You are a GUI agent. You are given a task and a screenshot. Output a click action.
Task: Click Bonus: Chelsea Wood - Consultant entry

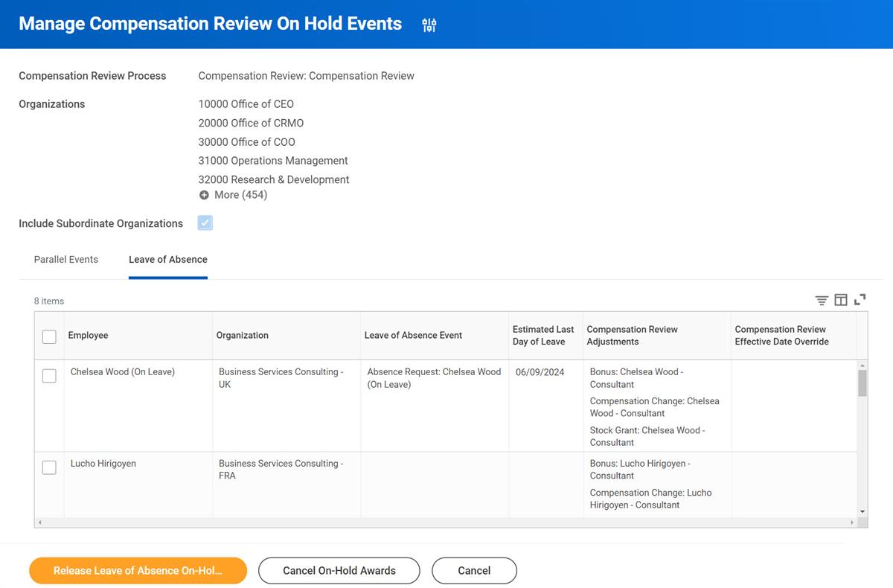click(x=636, y=378)
